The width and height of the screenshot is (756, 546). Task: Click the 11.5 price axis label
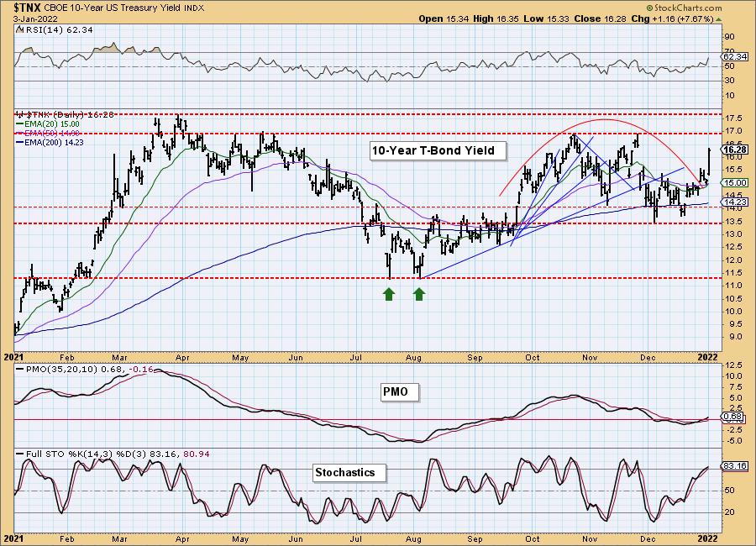732,272
